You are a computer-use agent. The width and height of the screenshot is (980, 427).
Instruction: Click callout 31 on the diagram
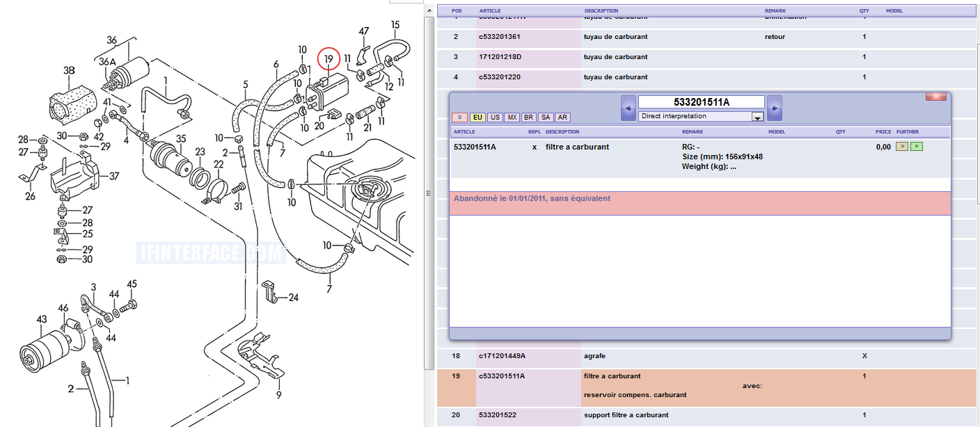coord(238,206)
